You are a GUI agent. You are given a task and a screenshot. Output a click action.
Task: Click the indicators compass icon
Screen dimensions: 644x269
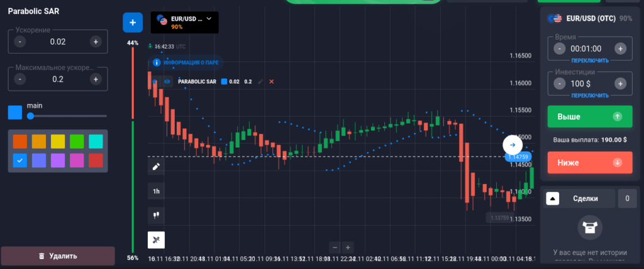click(156, 240)
